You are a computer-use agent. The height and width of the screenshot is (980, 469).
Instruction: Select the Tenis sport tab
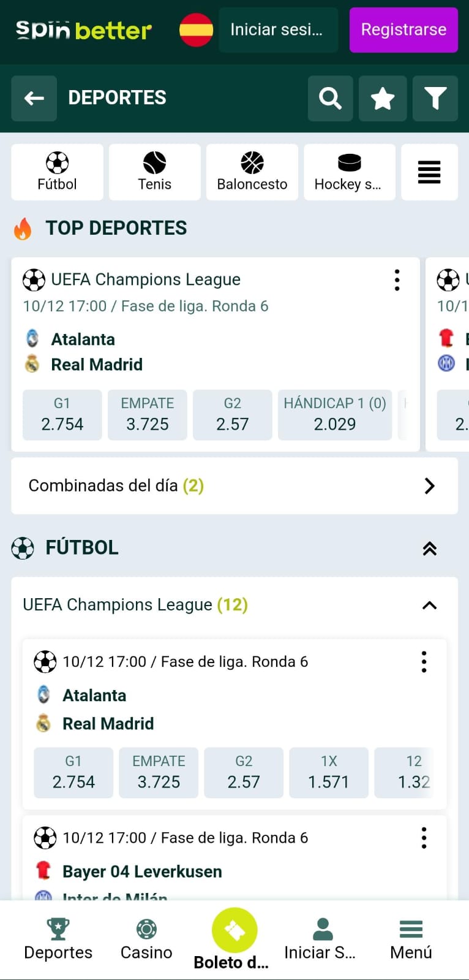coord(154,172)
